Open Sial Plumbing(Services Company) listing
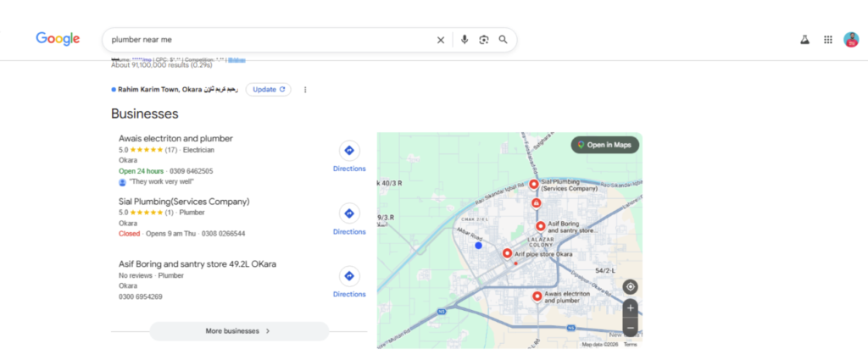This screenshot has height=360, width=868. coord(184,202)
